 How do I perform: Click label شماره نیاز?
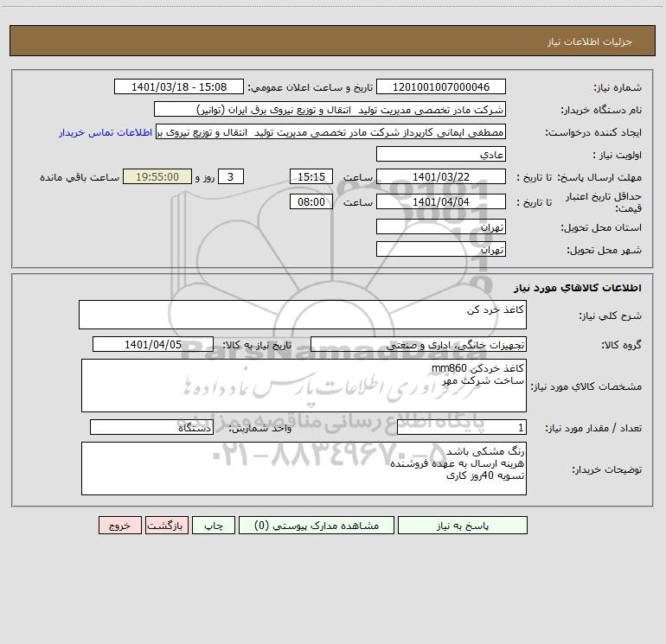click(x=618, y=87)
